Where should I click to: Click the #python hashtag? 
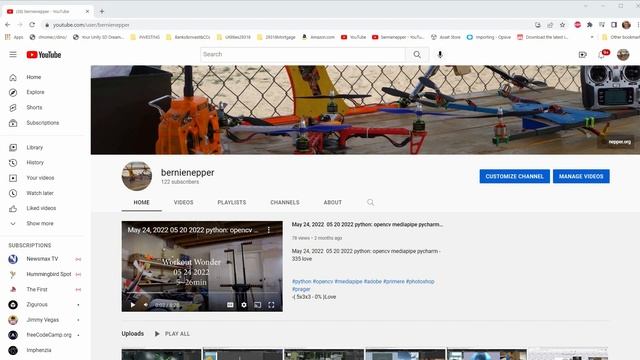(x=302, y=282)
